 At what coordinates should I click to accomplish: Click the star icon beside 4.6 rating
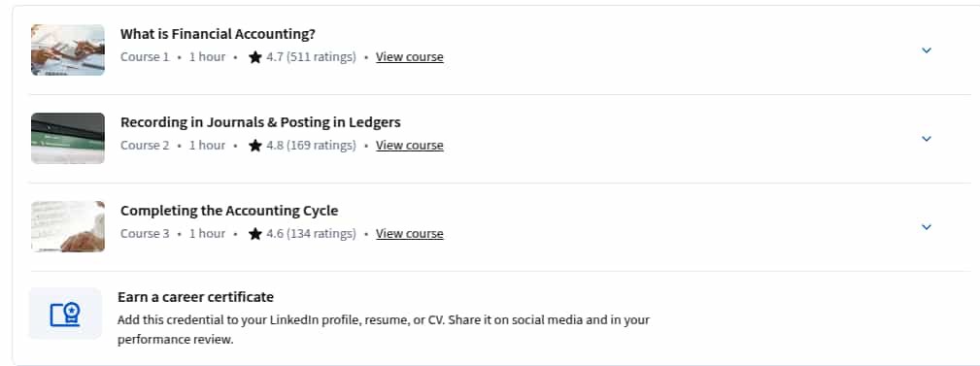255,234
